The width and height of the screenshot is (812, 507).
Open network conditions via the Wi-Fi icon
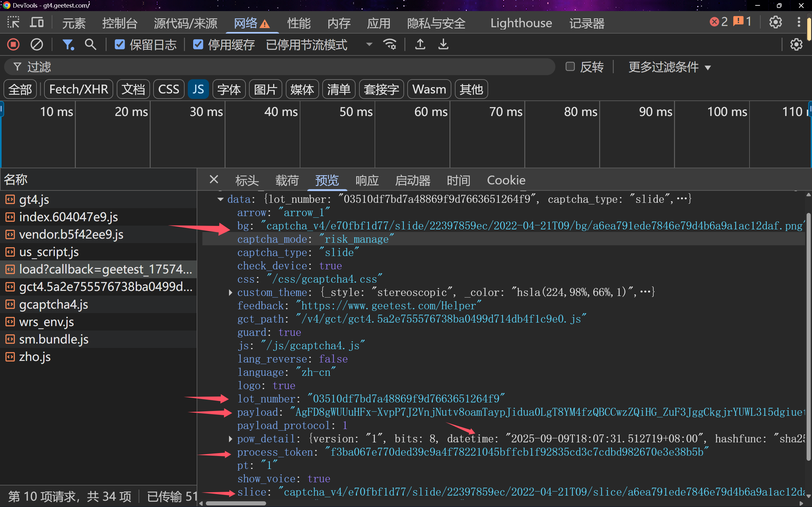click(390, 44)
